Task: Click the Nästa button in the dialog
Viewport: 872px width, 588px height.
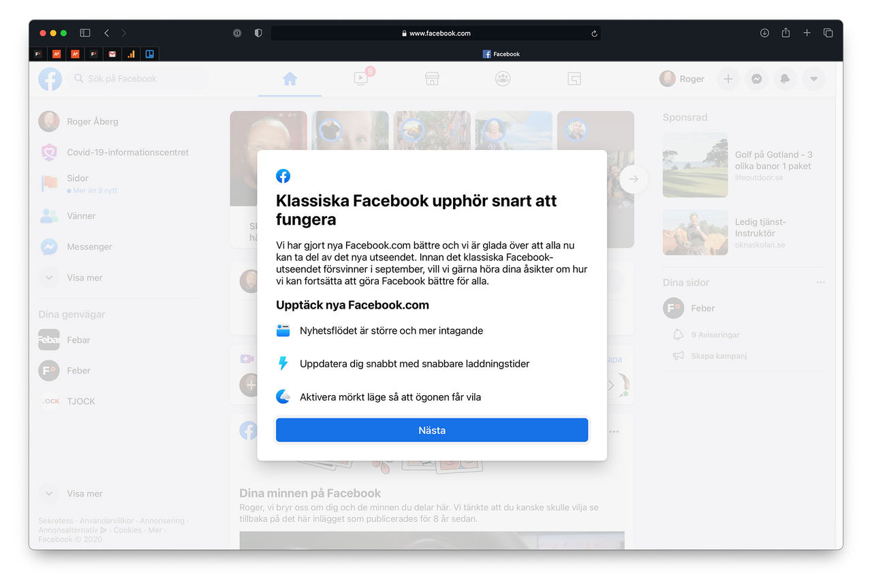Action: [432, 430]
